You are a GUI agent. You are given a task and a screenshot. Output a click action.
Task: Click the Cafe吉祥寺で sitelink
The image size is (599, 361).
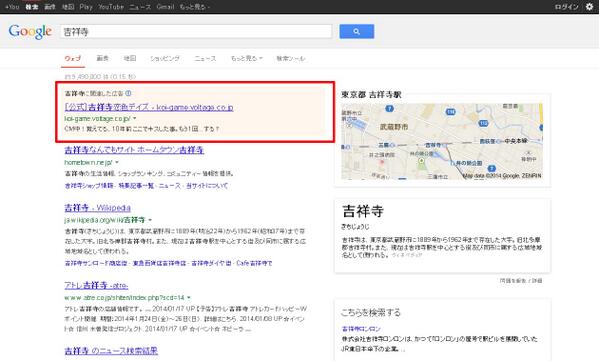254,263
